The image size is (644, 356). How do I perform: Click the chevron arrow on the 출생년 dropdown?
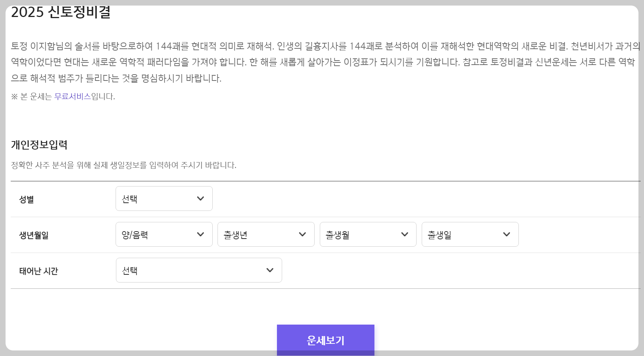(x=302, y=234)
